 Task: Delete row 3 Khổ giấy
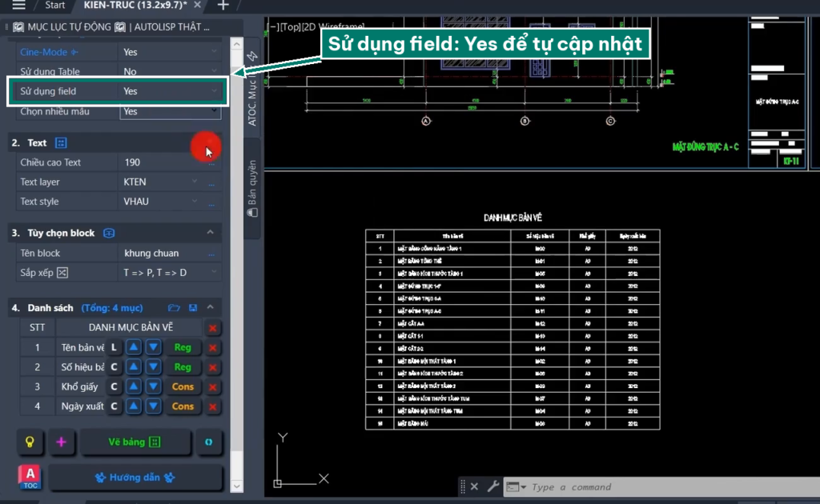coord(213,387)
